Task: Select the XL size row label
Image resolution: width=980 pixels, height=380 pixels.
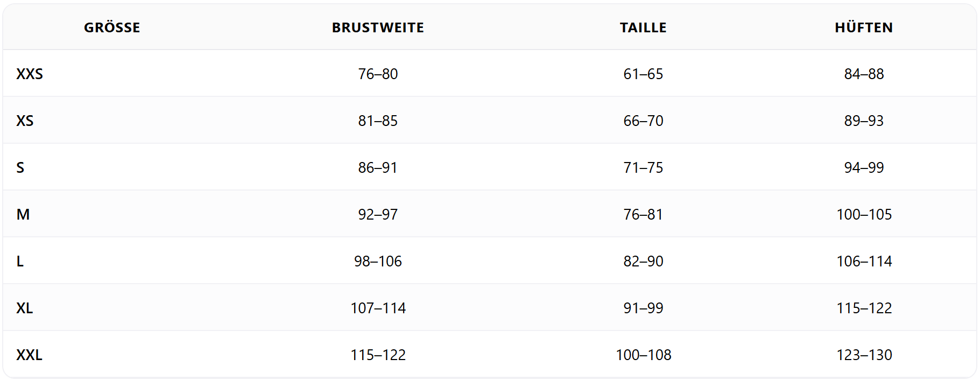Action: [24, 308]
